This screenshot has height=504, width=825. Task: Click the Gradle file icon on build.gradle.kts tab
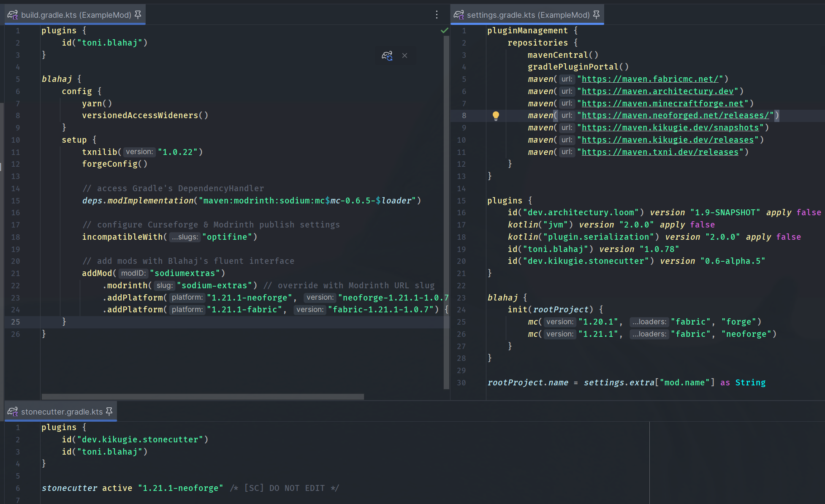[x=13, y=15]
